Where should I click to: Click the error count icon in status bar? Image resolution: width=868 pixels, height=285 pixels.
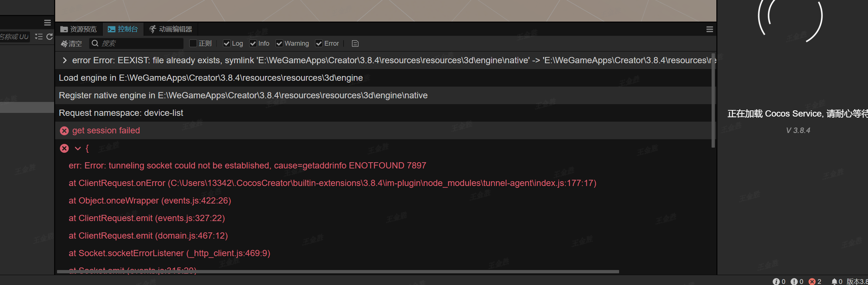point(812,281)
